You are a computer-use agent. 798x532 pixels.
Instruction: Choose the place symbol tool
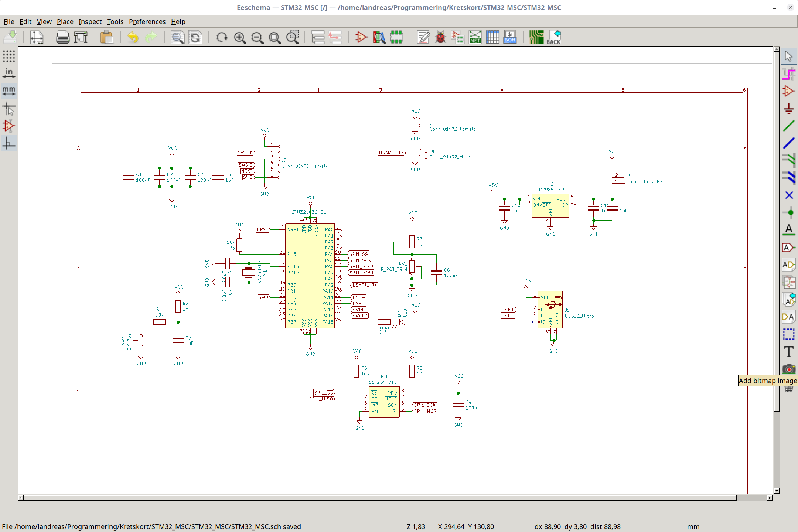point(789,91)
